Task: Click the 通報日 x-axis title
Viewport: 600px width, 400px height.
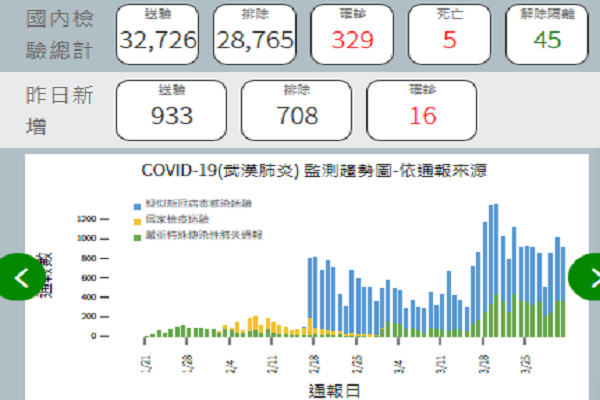Action: [x=334, y=391]
